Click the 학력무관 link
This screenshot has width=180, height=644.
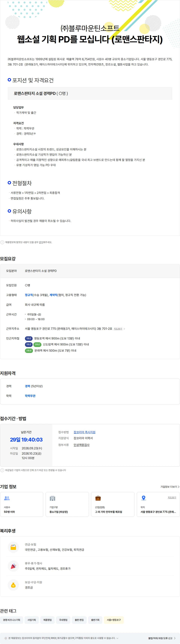30,396
